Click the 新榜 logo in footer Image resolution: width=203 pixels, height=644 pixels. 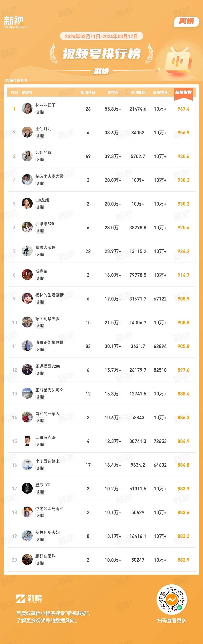[x=29, y=599]
